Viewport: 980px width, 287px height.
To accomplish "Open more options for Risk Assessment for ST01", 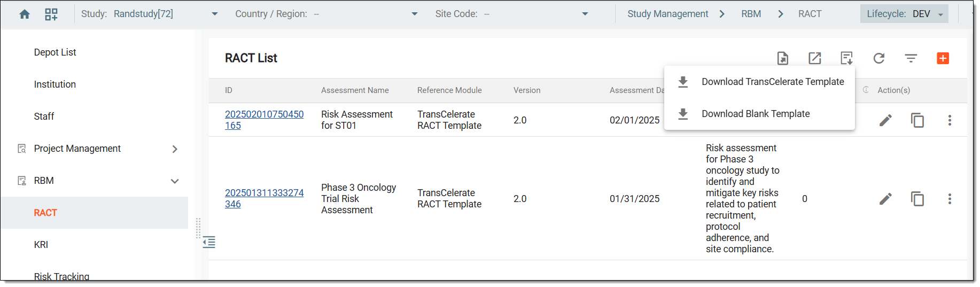I will point(950,120).
